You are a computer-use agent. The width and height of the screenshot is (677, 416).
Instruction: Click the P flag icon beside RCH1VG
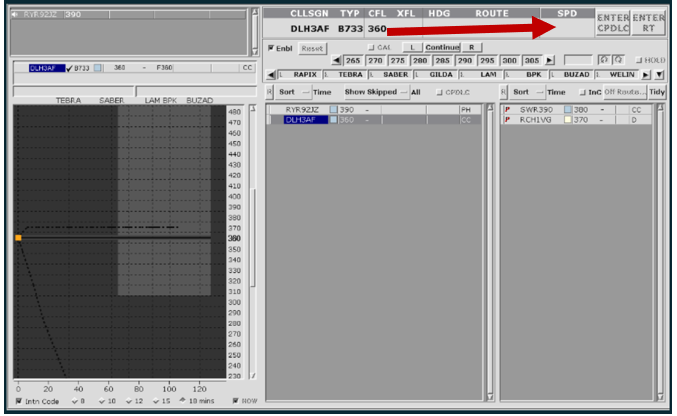point(507,120)
